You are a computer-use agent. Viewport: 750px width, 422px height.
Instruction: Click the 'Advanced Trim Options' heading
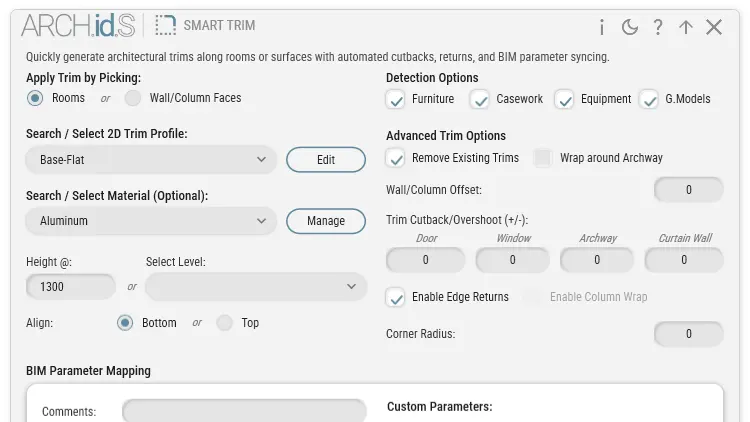(x=446, y=136)
